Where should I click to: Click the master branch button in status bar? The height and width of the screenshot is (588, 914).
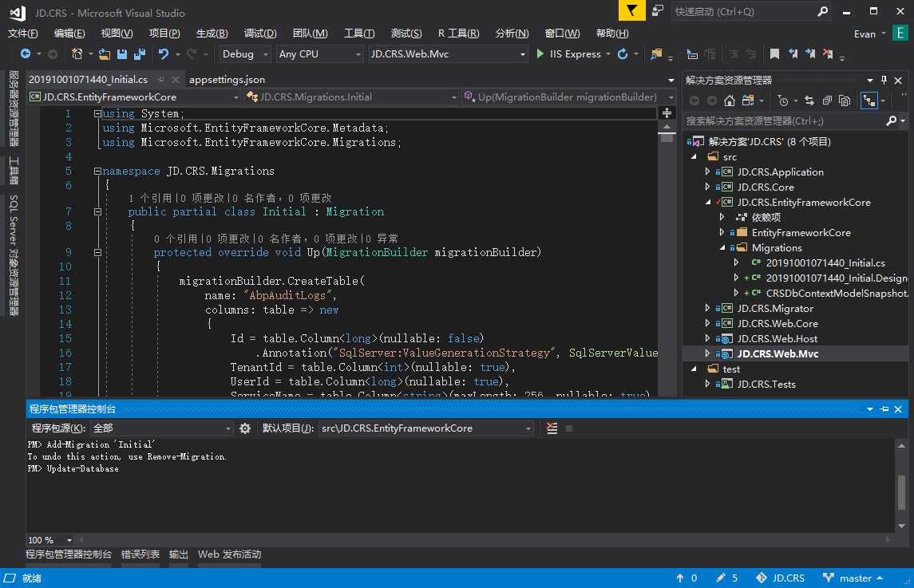(853, 578)
